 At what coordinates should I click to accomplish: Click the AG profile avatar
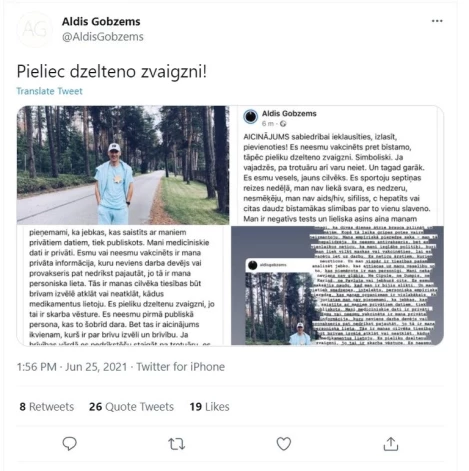coord(34,29)
